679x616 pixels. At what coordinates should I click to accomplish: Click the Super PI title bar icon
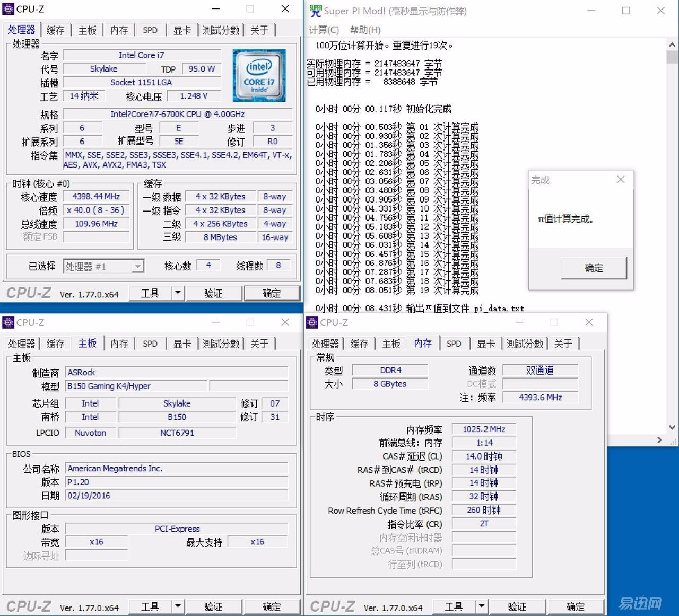pos(315,11)
